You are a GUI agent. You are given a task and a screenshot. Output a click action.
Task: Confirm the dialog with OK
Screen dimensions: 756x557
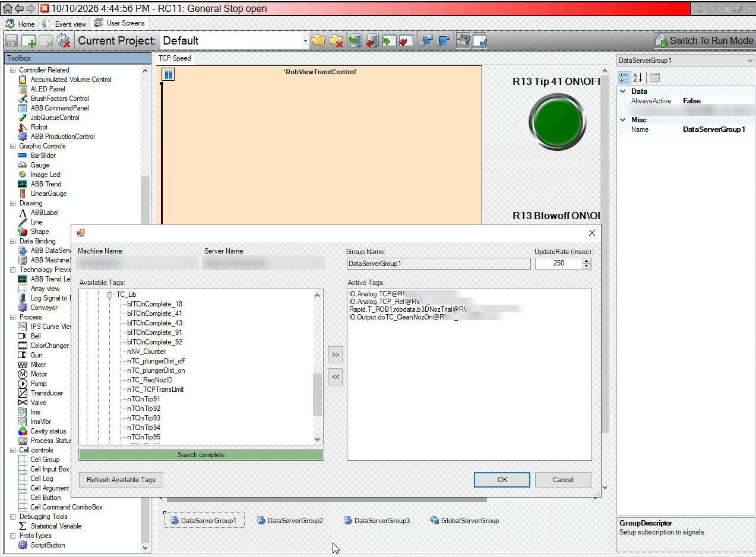pos(502,480)
